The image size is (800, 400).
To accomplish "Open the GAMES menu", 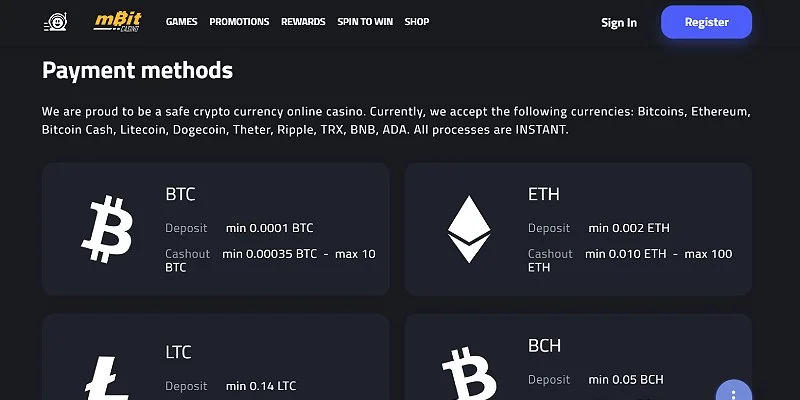I will [x=181, y=22].
